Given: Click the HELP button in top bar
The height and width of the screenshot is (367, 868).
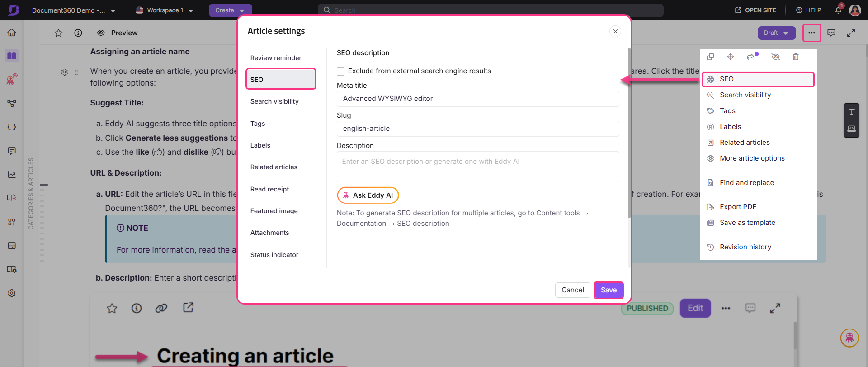Looking at the screenshot, I should 808,10.
